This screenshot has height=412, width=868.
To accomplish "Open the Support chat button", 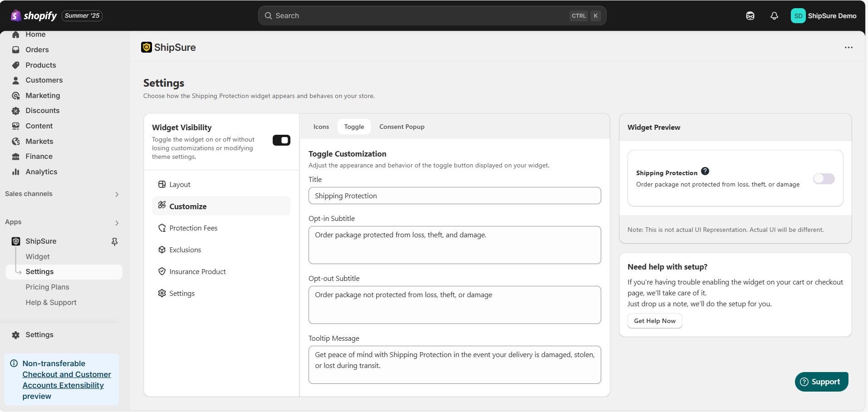I will [821, 382].
